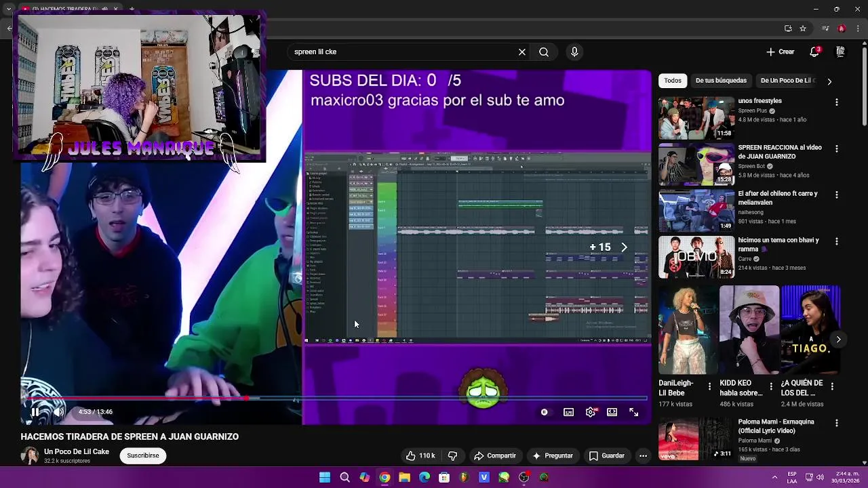Open Copilot from taskbar
Viewport: 868px width, 488px height.
tap(364, 477)
